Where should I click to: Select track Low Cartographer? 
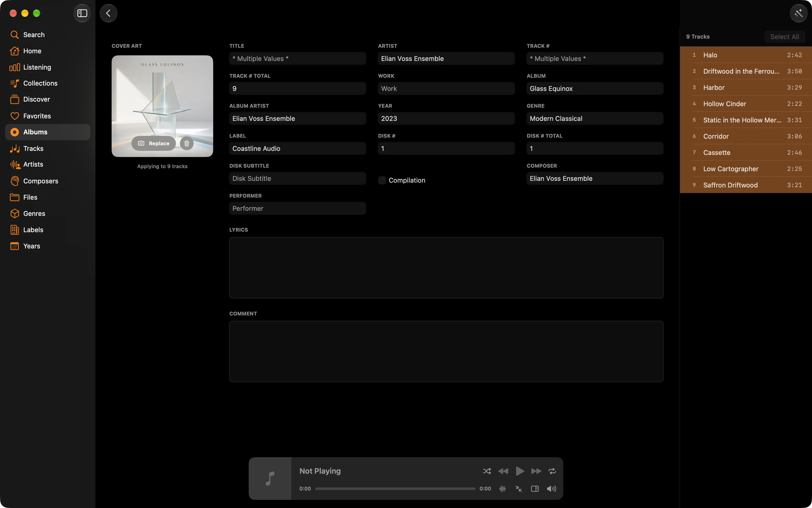746,169
